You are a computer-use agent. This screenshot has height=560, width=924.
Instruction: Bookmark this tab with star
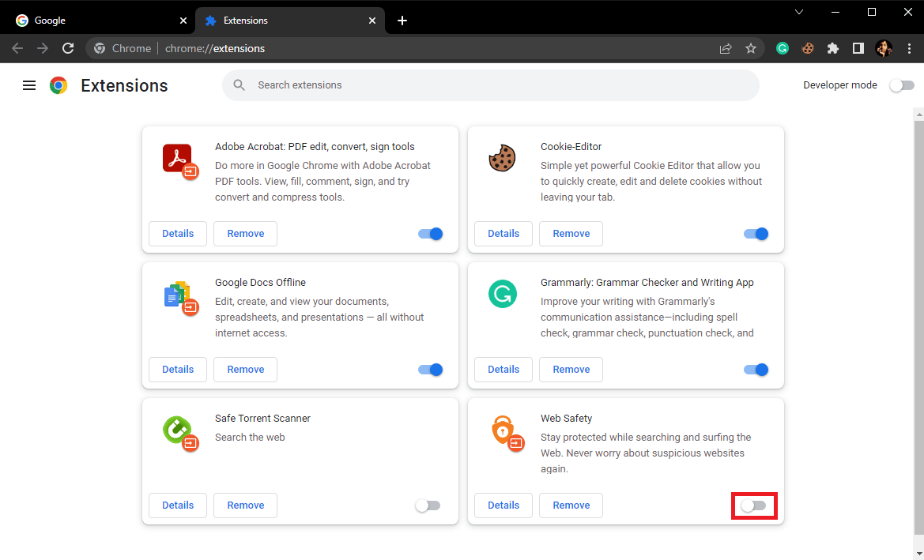(751, 48)
